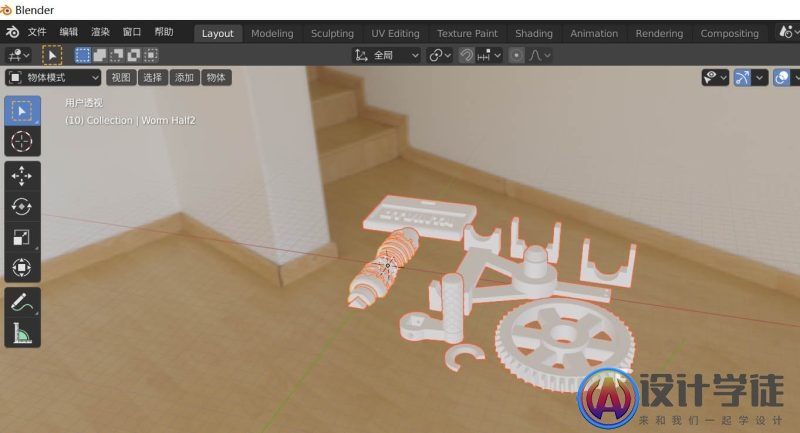The height and width of the screenshot is (433, 800).
Task: Open object visibility and selectability dropdown
Action: click(x=715, y=78)
